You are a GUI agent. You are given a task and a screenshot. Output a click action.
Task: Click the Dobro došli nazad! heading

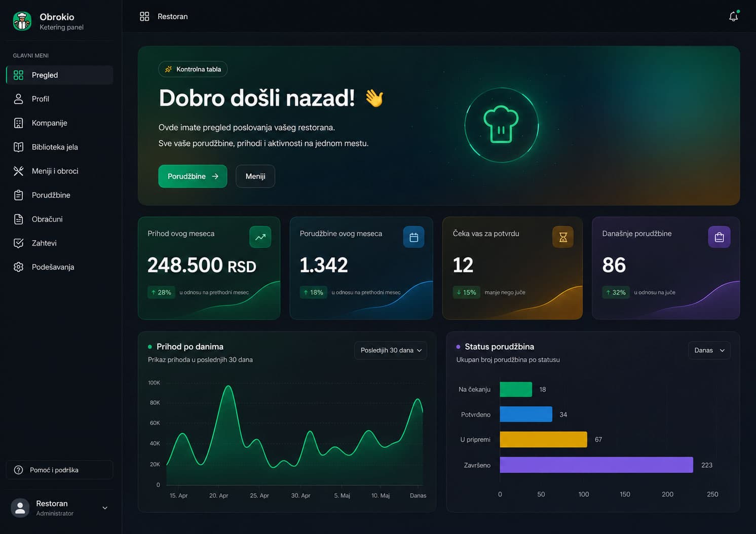pos(257,98)
